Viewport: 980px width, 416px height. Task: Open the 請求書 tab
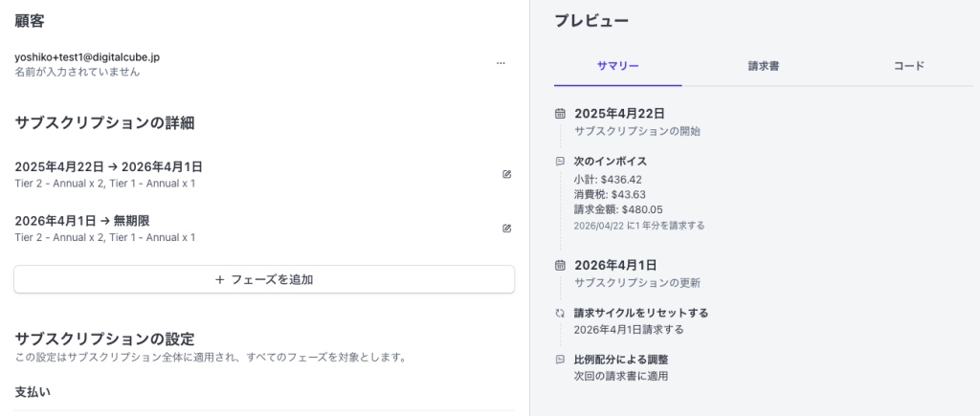click(763, 66)
